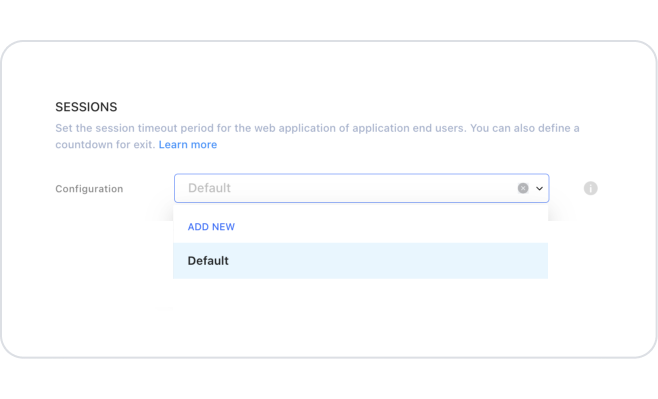
Task: Follow the Learn more link
Action: pos(188,145)
